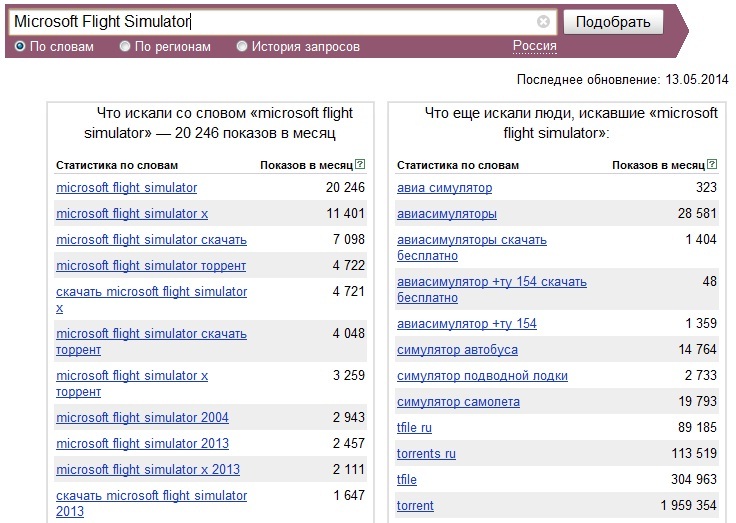Open the "tfile ru" keyword link
Screen dimensions: 736x523
pos(414,428)
